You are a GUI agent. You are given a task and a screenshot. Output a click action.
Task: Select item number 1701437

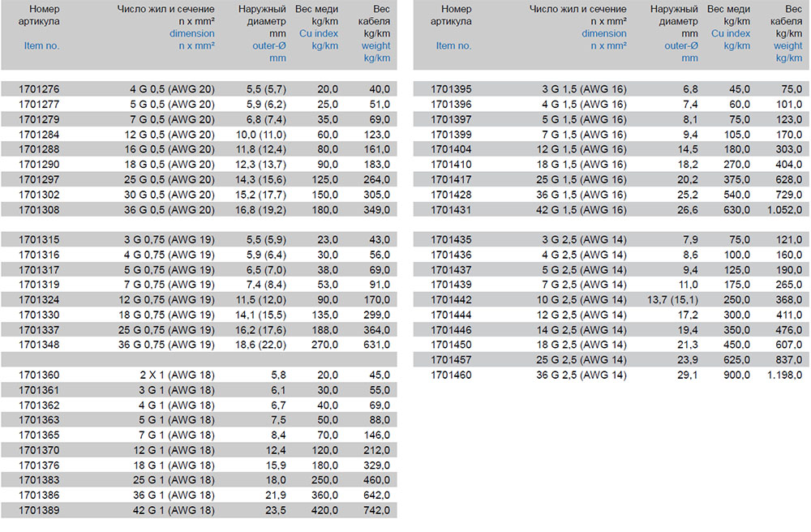pyautogui.click(x=452, y=269)
